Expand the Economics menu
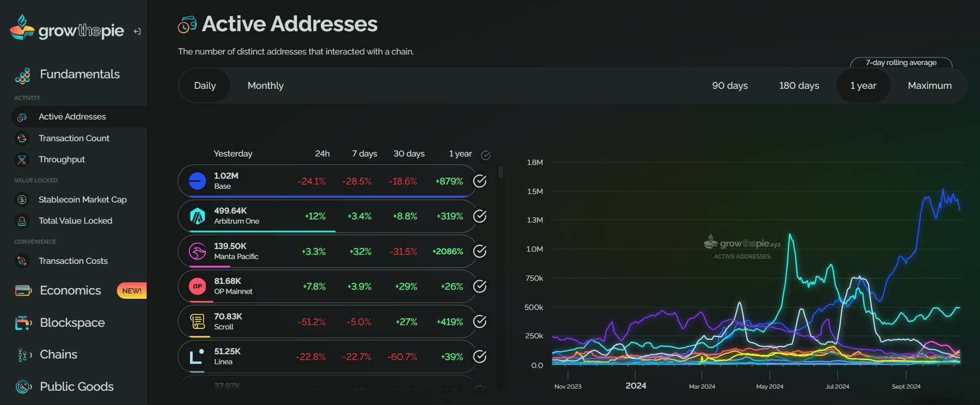Viewport: 980px width, 405px height. pyautogui.click(x=70, y=290)
